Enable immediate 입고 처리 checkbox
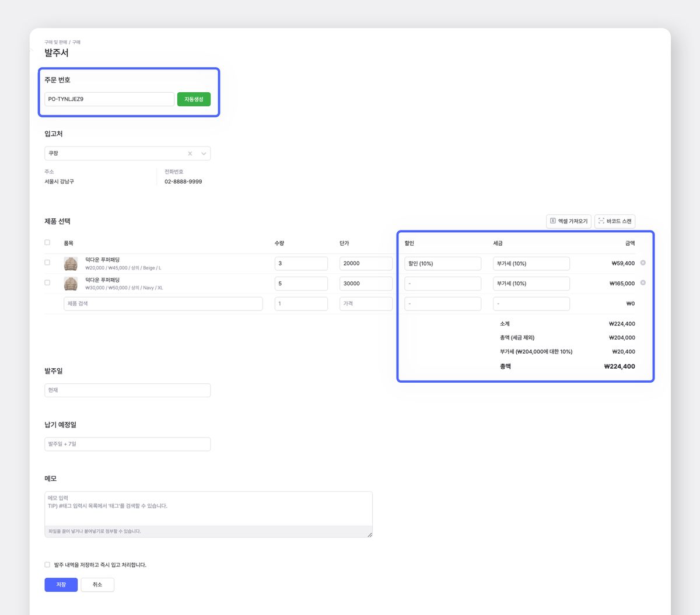Screen dimensions: 700x615 (47, 565)
